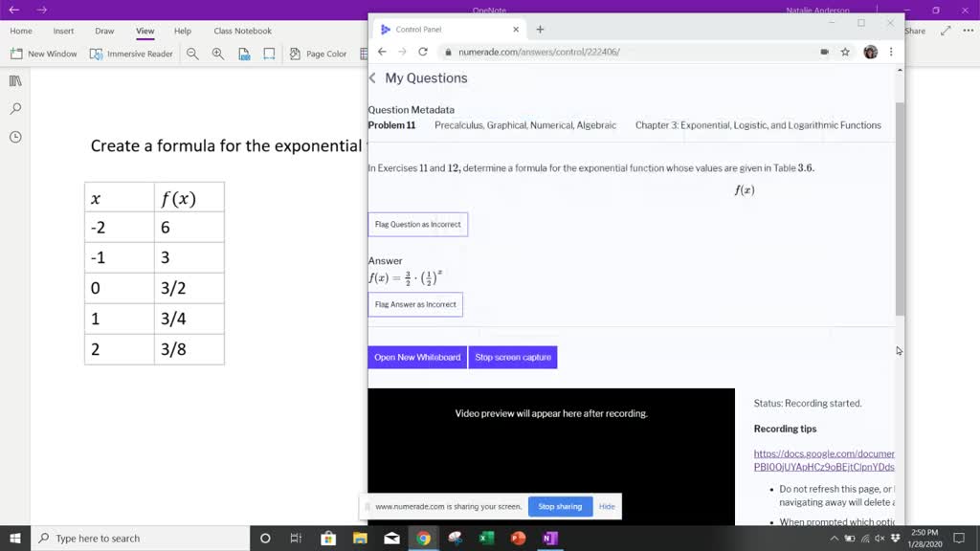Viewport: 980px width, 551px height.
Task: Launch Mail from the taskbar
Action: coord(392,539)
